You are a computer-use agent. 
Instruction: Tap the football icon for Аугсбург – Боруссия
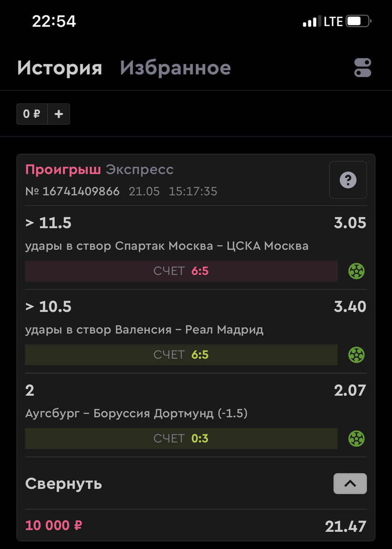(357, 438)
